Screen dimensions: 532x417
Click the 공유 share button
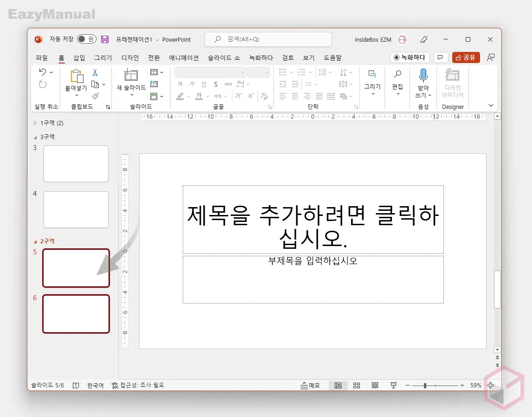click(x=466, y=57)
